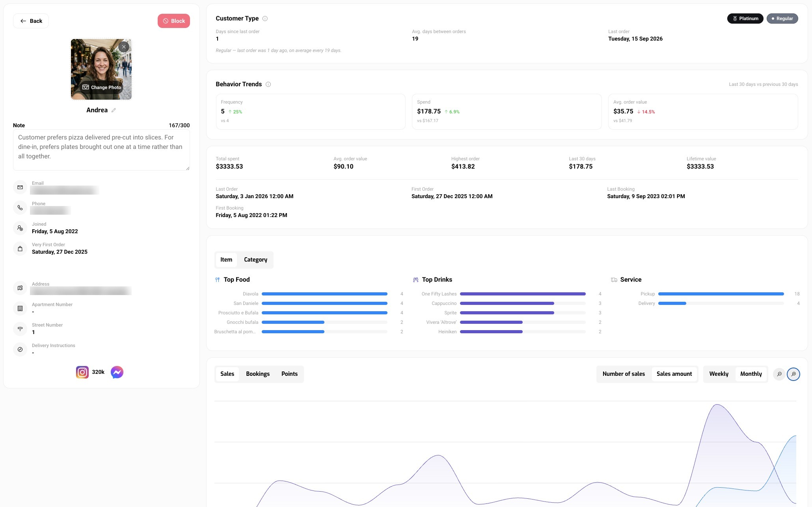
Task: Click the pencil icon next to Andrea
Action: (x=114, y=110)
